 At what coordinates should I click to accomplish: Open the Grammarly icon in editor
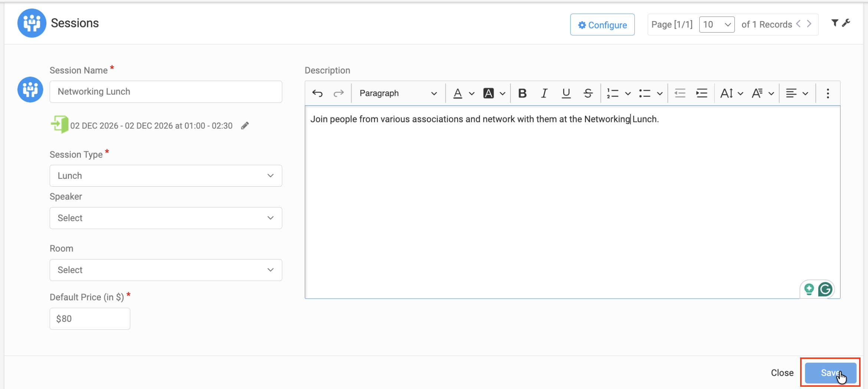pyautogui.click(x=825, y=289)
